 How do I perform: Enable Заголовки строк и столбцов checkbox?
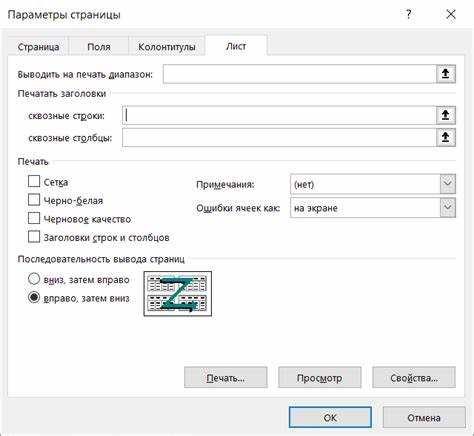click(34, 237)
